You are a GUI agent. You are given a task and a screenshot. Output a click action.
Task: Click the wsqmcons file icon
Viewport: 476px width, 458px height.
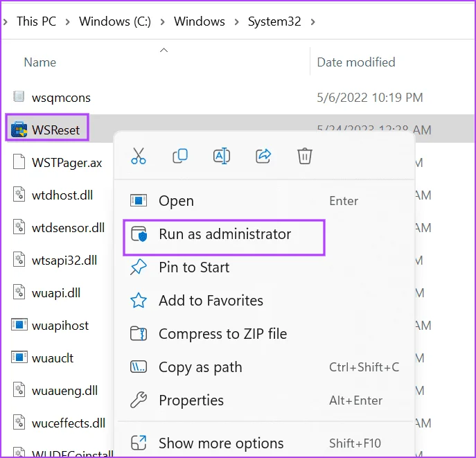pos(19,97)
